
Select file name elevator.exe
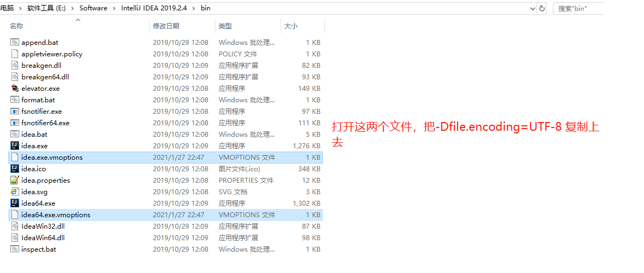pos(41,88)
